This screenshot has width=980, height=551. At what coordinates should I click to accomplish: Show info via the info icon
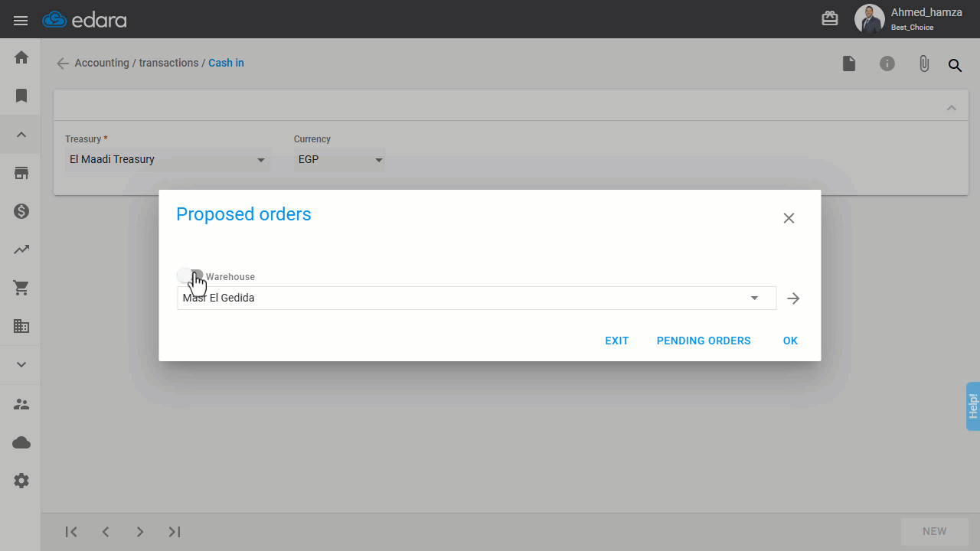pyautogui.click(x=887, y=64)
